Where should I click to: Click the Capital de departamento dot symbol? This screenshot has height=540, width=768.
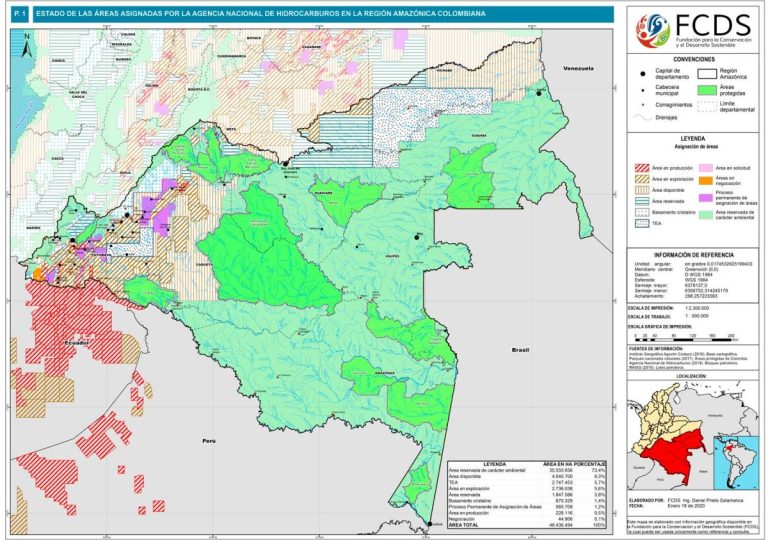point(642,74)
